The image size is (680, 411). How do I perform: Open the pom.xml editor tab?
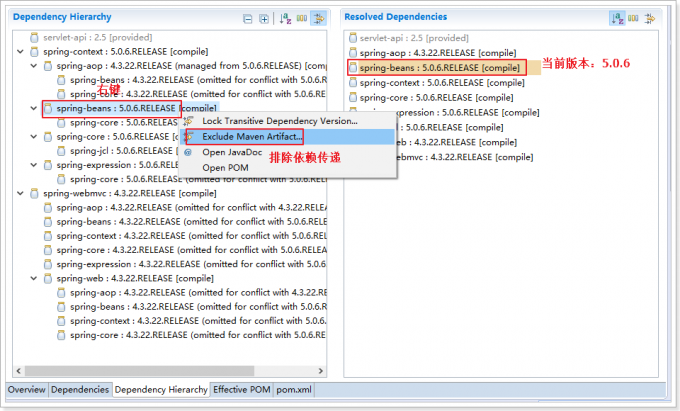[x=294, y=390]
